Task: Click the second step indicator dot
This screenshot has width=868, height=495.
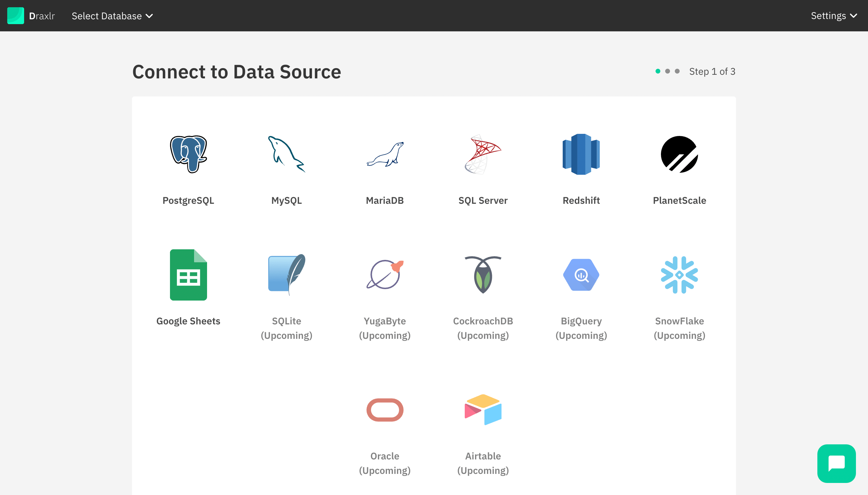Action: [x=668, y=71]
